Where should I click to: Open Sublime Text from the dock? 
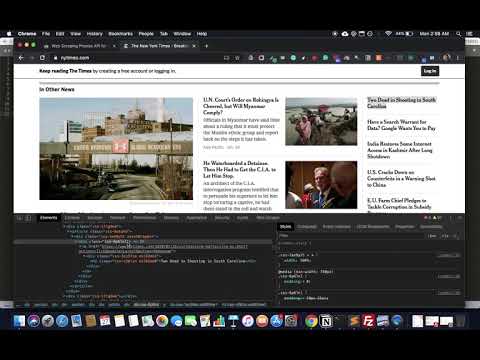point(354,321)
